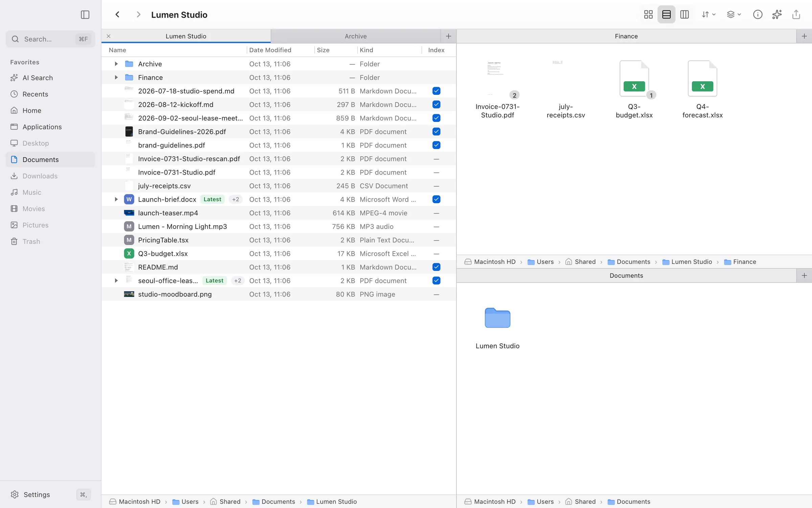Select the Documents pane tab

(x=626, y=276)
